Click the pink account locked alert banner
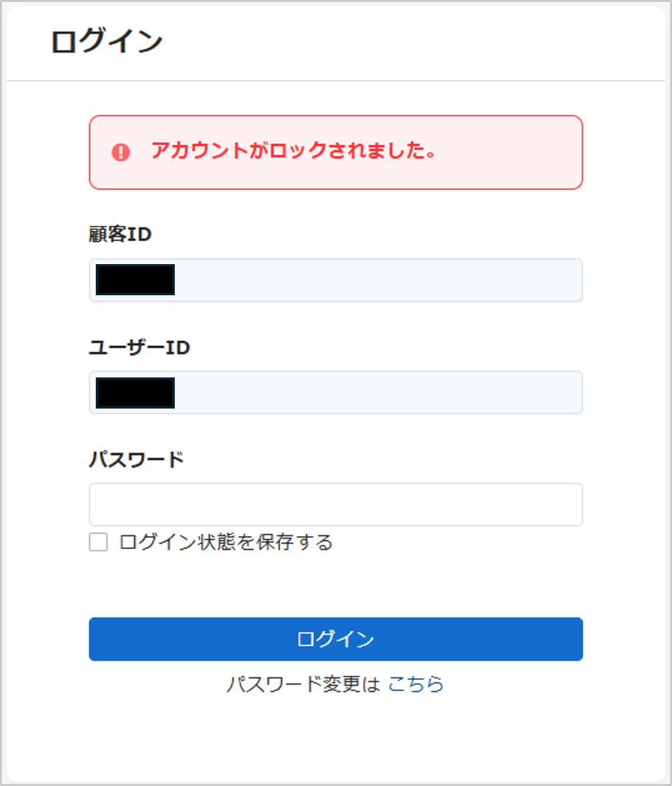This screenshot has width=672, height=786. 336,152
